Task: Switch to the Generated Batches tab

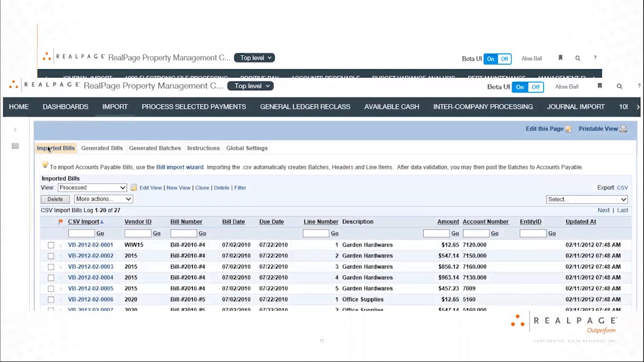Action: (x=154, y=148)
